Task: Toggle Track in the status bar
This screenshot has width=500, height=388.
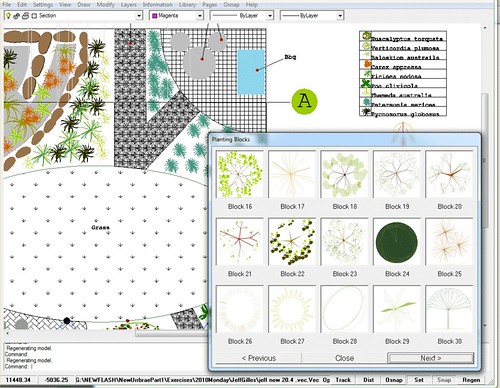Action: point(343,380)
